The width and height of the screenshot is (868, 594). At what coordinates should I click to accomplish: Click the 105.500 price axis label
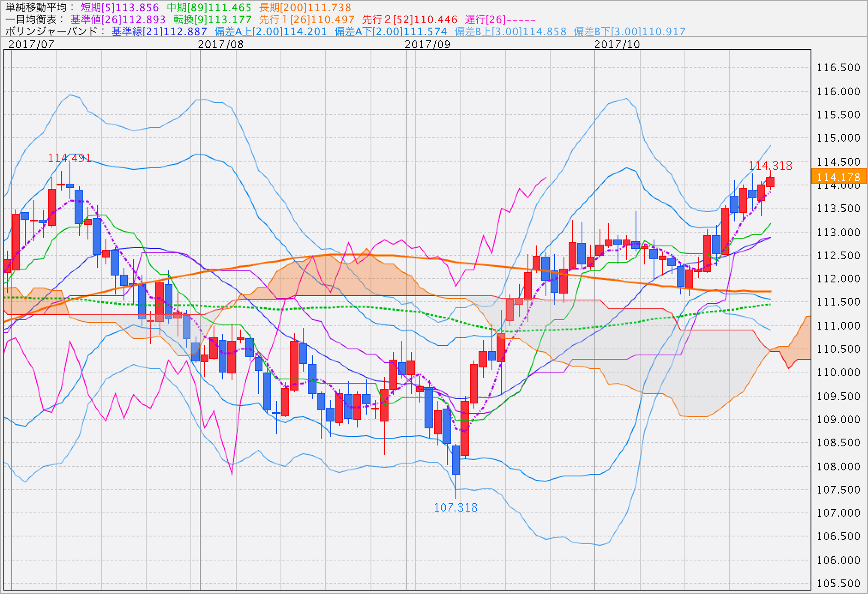pyautogui.click(x=838, y=583)
